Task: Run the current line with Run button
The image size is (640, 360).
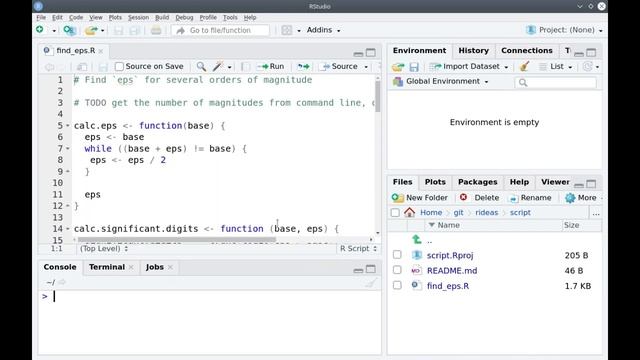Action: coord(271,66)
